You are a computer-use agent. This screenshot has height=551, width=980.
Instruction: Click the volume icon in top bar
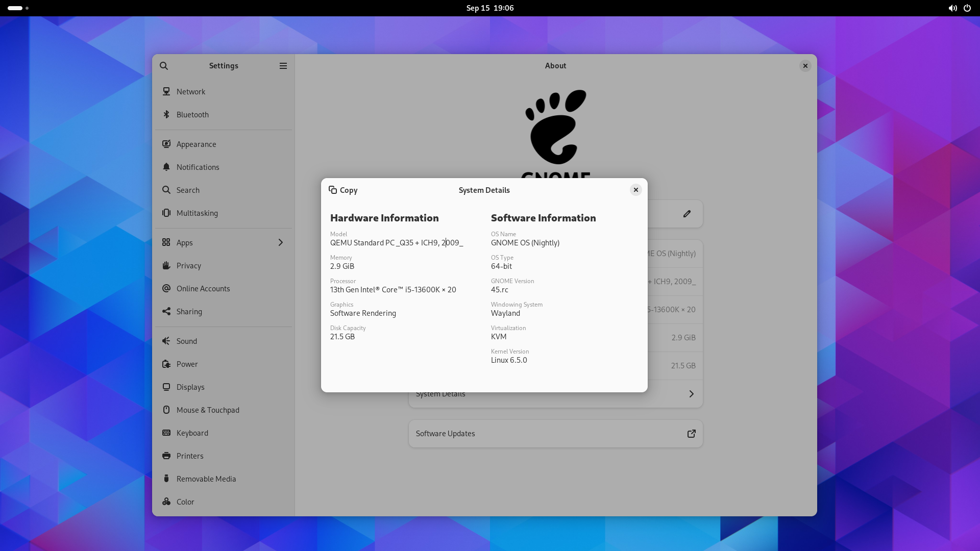tap(952, 8)
